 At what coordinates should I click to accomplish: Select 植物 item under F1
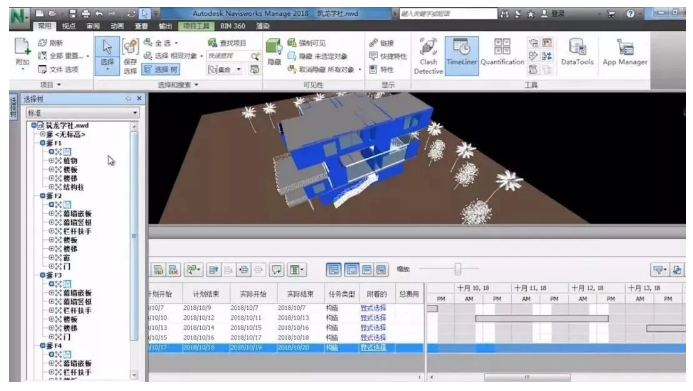[x=70, y=161]
